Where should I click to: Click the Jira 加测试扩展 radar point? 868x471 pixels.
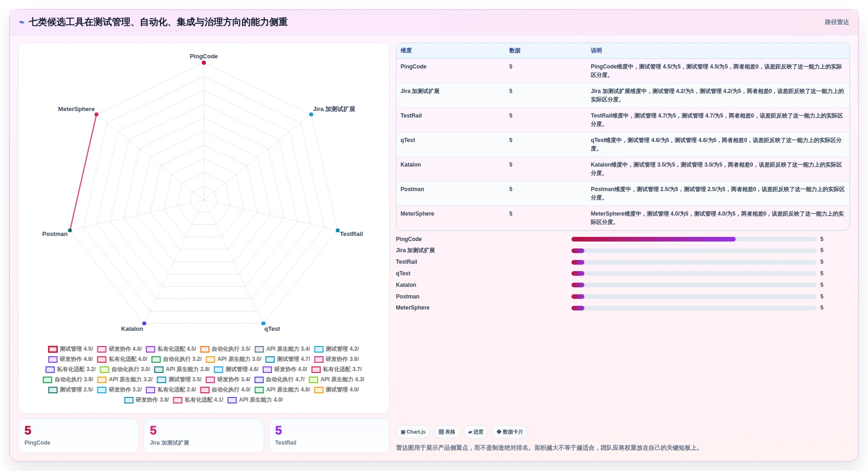[311, 114]
